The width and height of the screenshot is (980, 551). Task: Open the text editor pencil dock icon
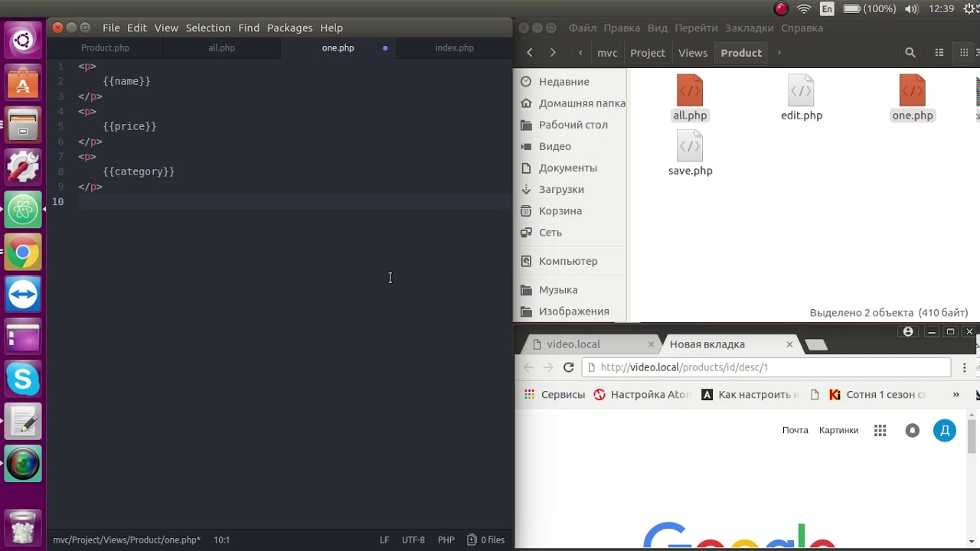[23, 422]
